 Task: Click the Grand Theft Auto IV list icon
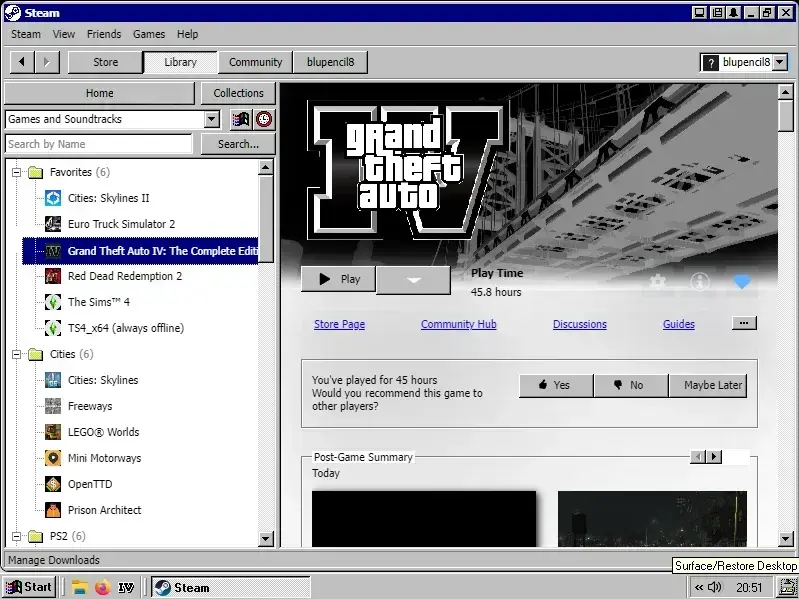click(x=53, y=251)
